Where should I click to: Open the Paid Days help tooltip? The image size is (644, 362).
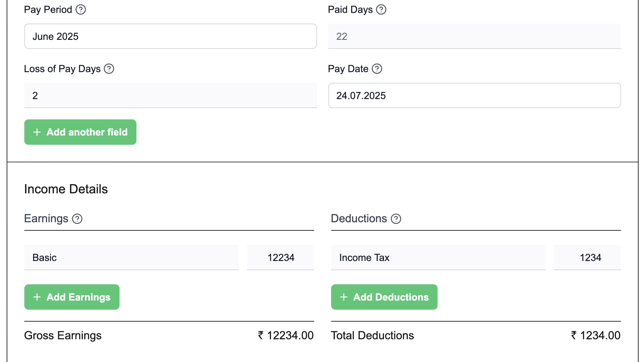(x=381, y=10)
